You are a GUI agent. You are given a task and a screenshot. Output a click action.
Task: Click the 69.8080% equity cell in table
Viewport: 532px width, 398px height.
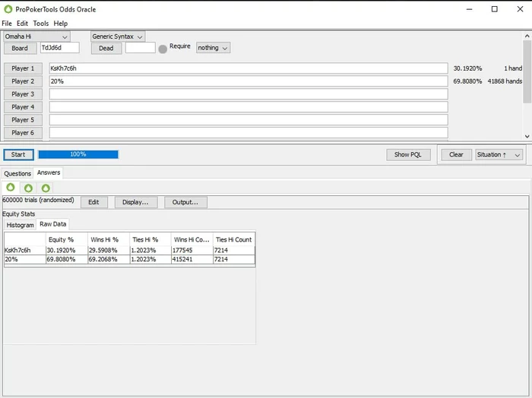pos(67,259)
